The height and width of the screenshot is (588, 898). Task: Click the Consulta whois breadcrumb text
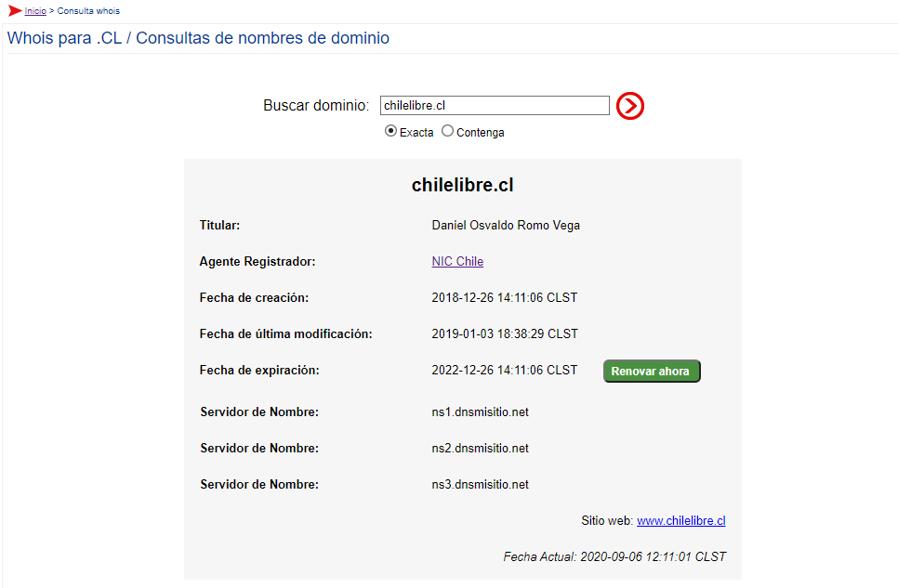point(88,11)
